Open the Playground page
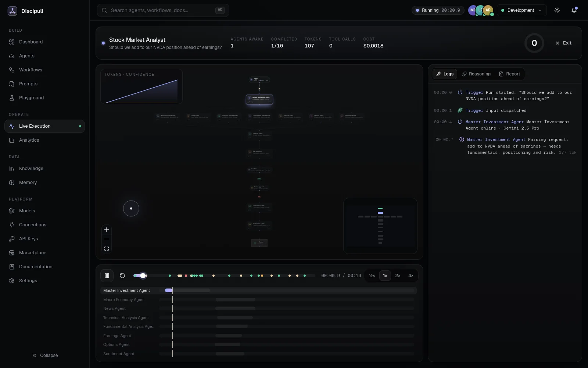 (x=44, y=98)
